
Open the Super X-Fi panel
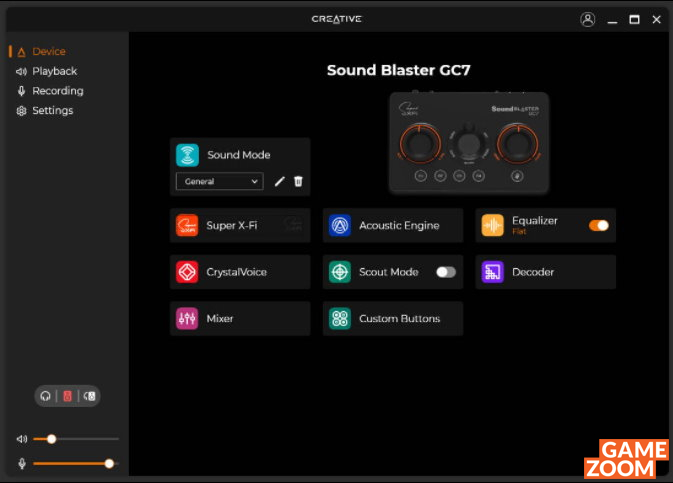tap(240, 225)
